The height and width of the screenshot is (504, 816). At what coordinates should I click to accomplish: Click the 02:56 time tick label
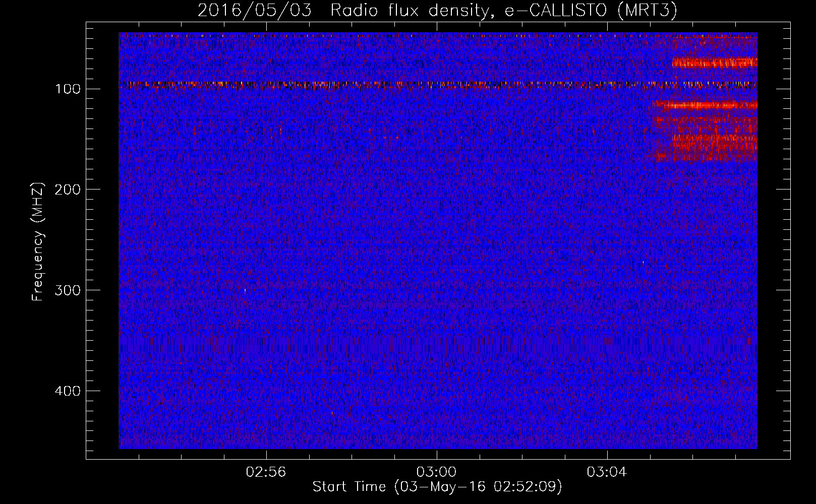pyautogui.click(x=266, y=472)
